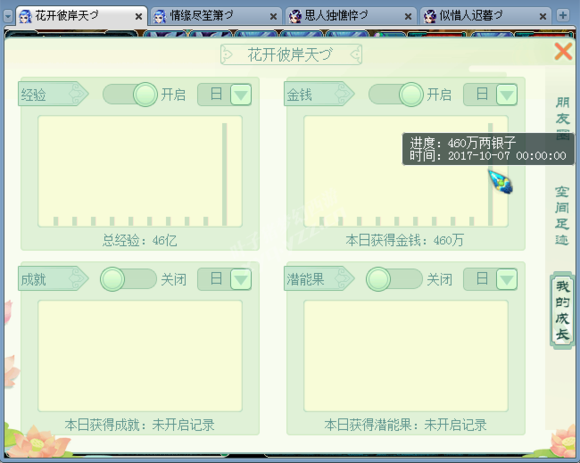Expand the 金钱 period dropdown arrow
The height and width of the screenshot is (463, 580).
pos(506,95)
